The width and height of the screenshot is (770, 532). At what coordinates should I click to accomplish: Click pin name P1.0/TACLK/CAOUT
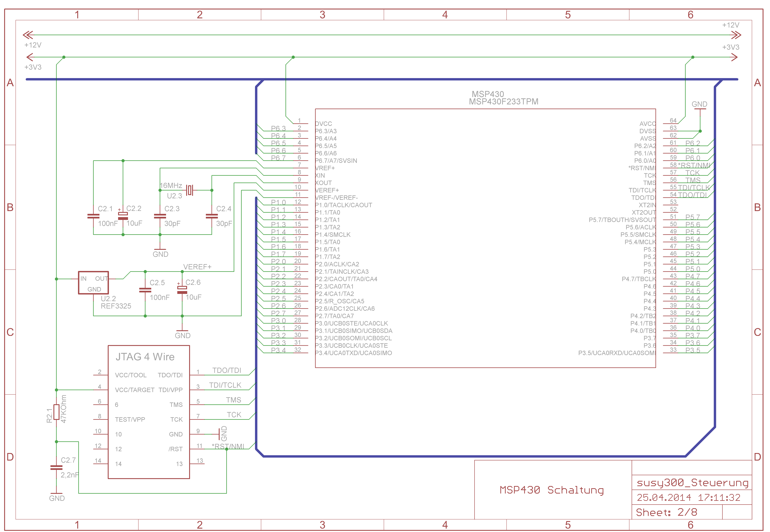343,205
